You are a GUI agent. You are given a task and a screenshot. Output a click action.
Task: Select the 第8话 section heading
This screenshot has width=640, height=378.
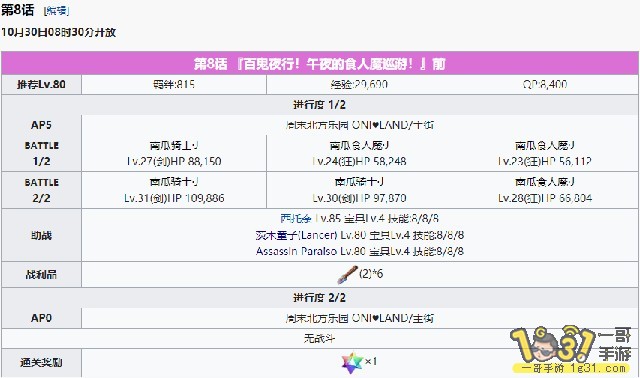click(18, 10)
